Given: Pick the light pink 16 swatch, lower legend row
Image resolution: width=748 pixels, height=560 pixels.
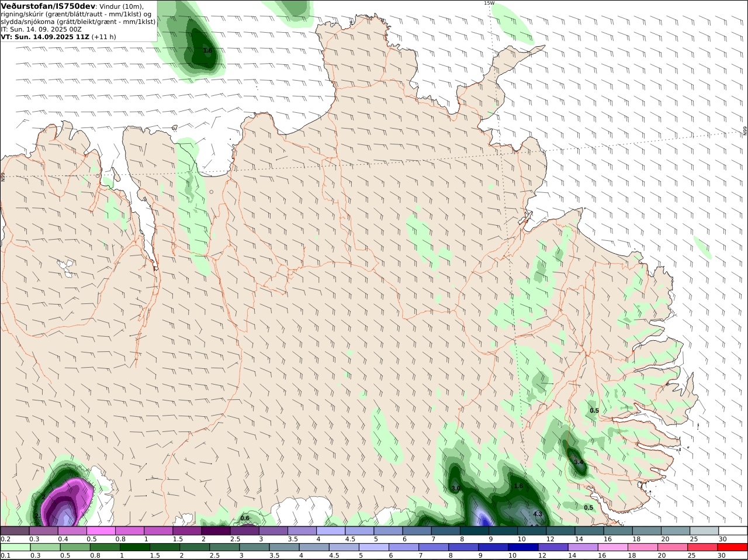Looking at the screenshot, I should [x=612, y=548].
